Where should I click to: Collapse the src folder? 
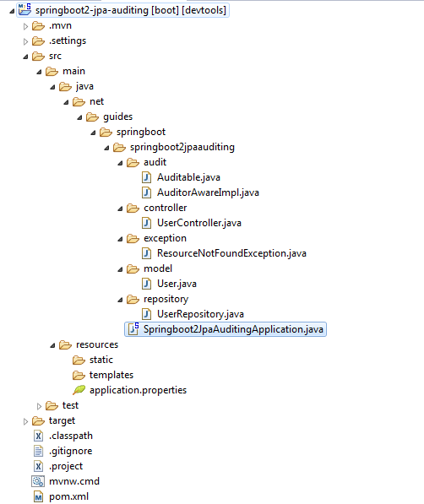click(25, 57)
